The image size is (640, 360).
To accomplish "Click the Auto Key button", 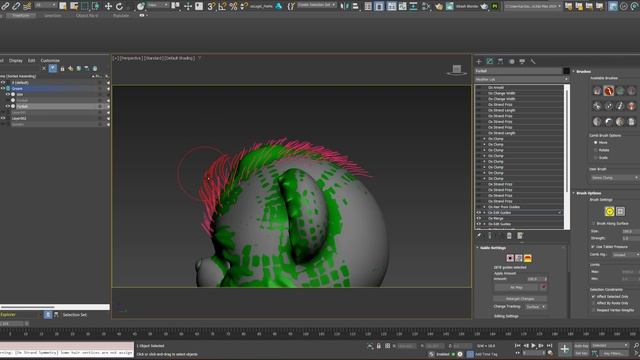I will [582, 346].
